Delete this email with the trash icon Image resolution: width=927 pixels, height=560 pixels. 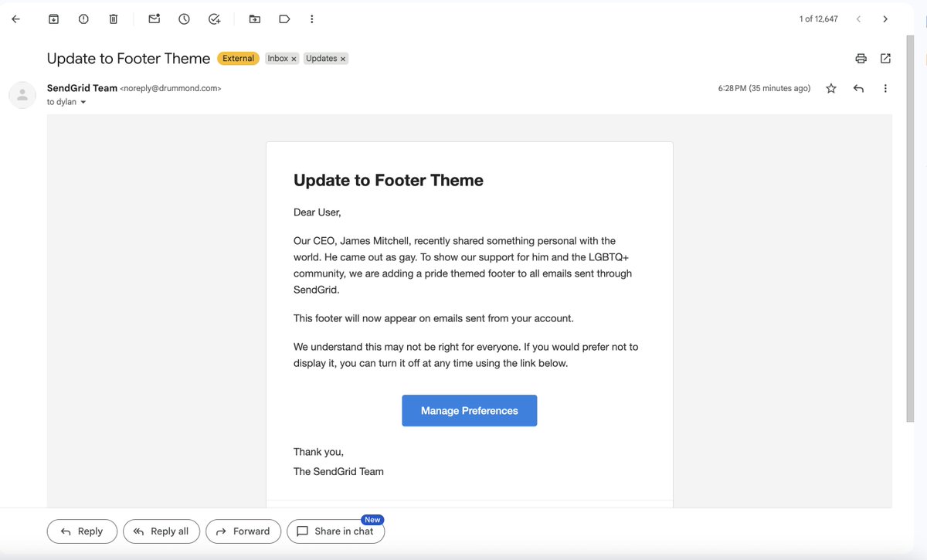114,19
